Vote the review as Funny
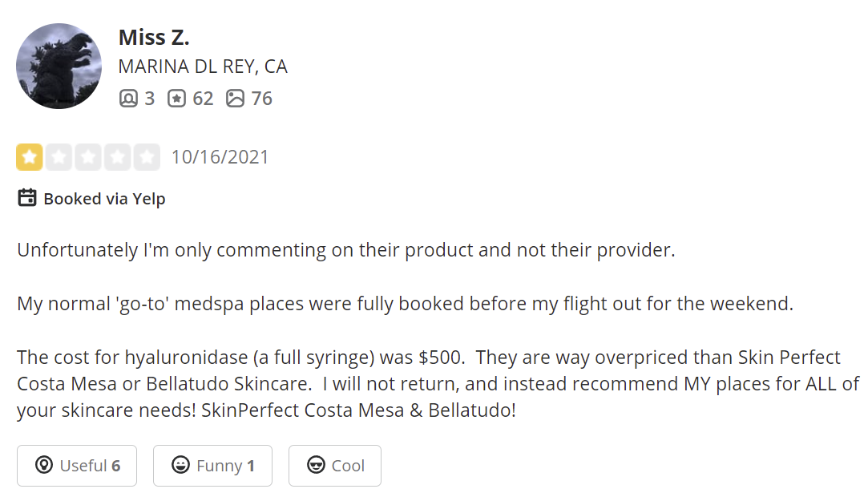The width and height of the screenshot is (868, 497). tap(212, 466)
